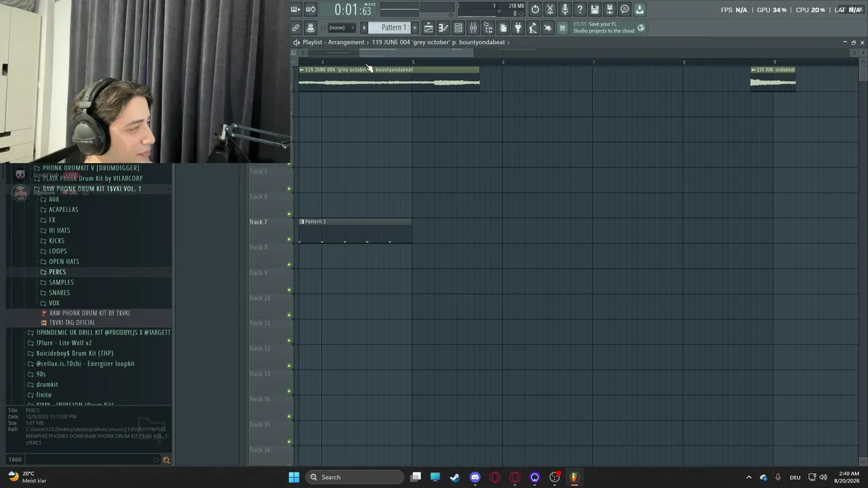Click the tempo tapper icon
This screenshot has height=488, width=868.
click(533, 28)
